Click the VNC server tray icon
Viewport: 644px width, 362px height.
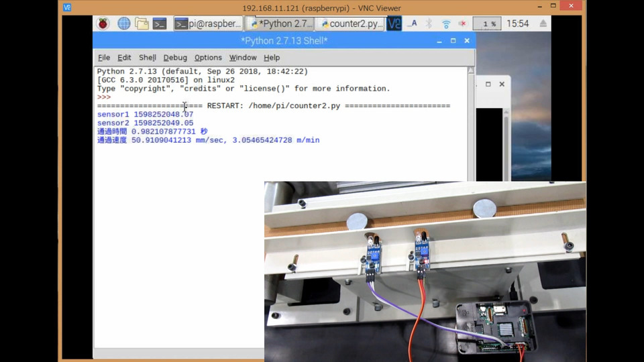click(x=394, y=24)
